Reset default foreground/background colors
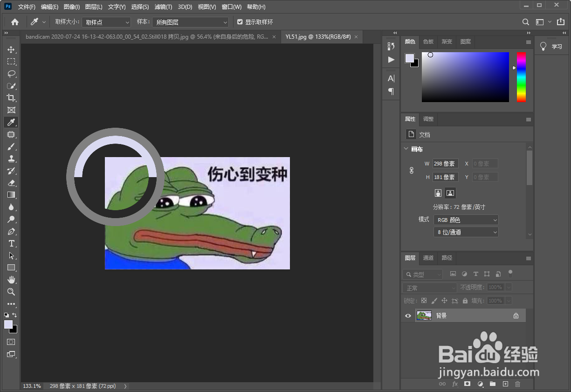571x392 pixels. tap(7, 316)
